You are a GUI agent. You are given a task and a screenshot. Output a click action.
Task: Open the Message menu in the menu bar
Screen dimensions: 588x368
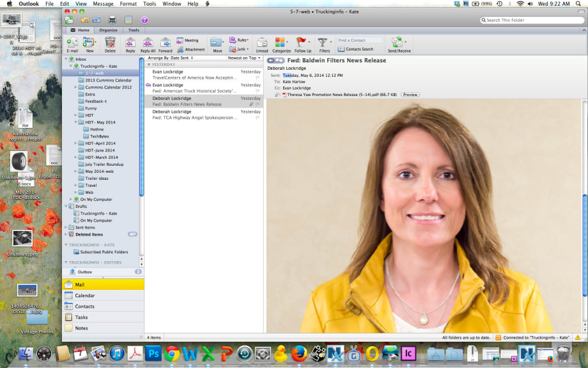click(x=103, y=4)
